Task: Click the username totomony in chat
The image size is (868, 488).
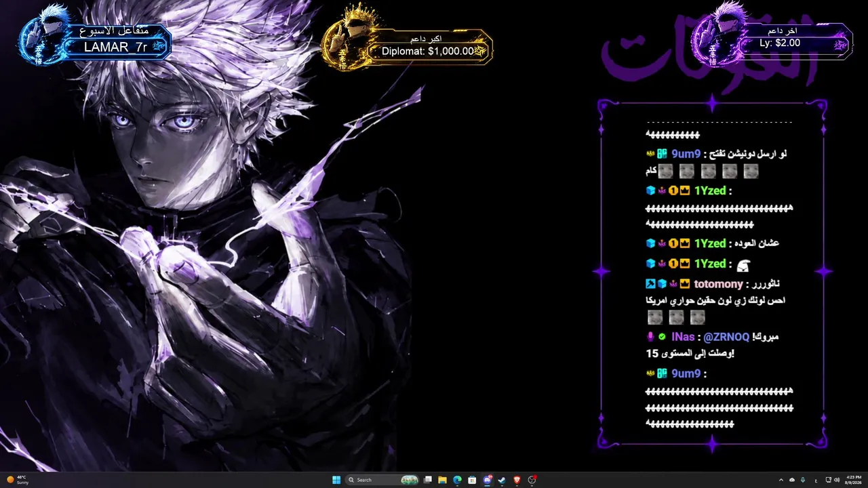Action: point(718,285)
